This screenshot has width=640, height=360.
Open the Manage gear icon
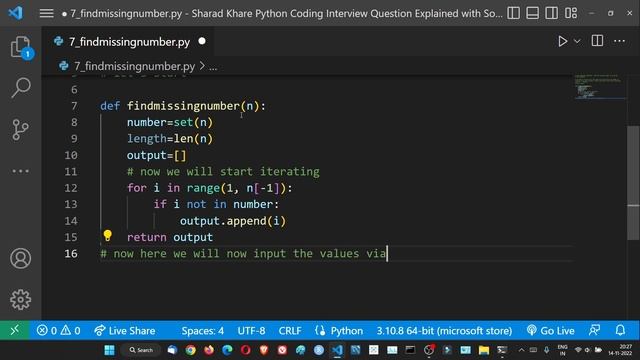pos(20,300)
